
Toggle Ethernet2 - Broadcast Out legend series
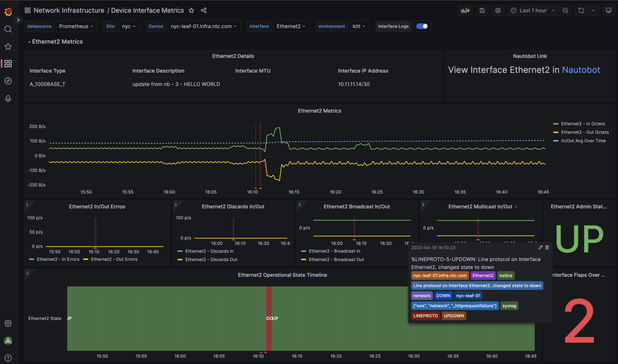pos(336,259)
